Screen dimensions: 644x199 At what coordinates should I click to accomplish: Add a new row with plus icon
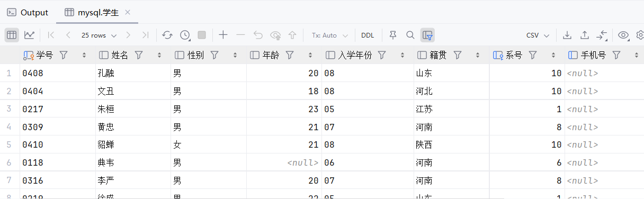coord(223,35)
